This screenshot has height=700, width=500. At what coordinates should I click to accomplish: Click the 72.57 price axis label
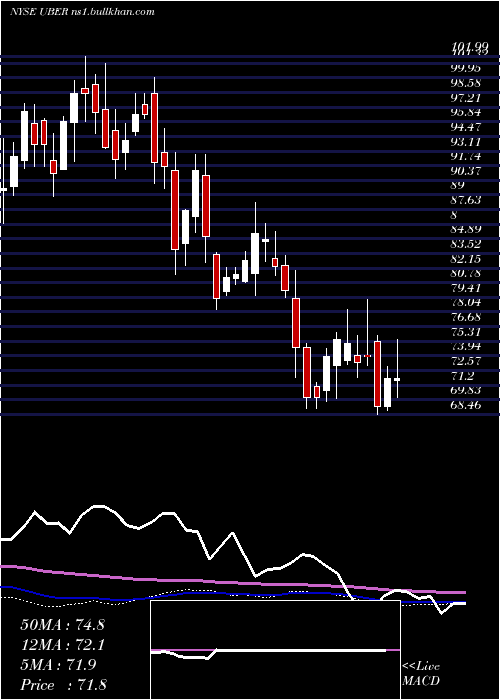click(466, 361)
